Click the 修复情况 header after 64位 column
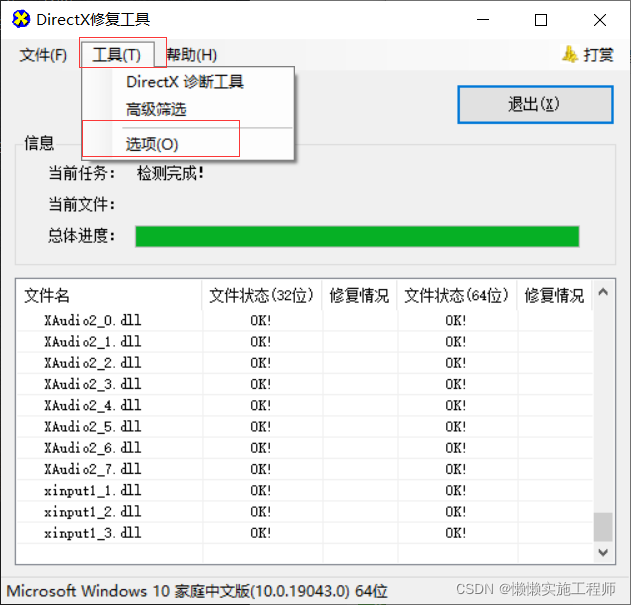 pyautogui.click(x=554, y=295)
